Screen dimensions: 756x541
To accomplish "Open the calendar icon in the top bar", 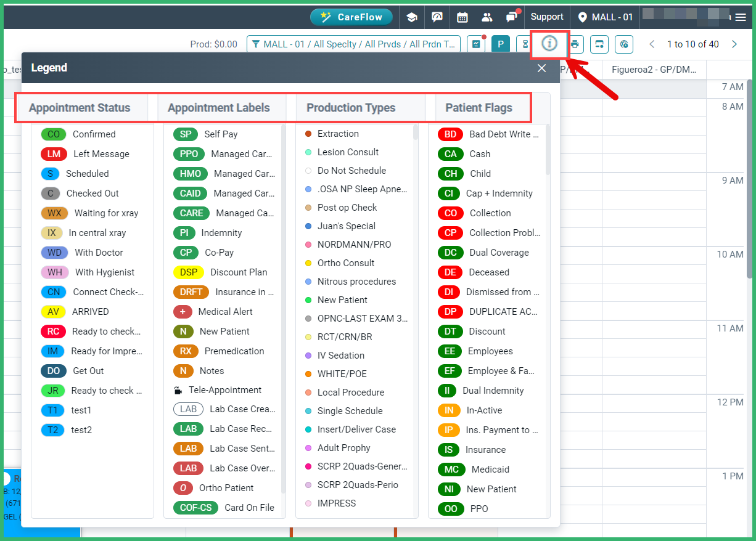I will click(x=462, y=17).
